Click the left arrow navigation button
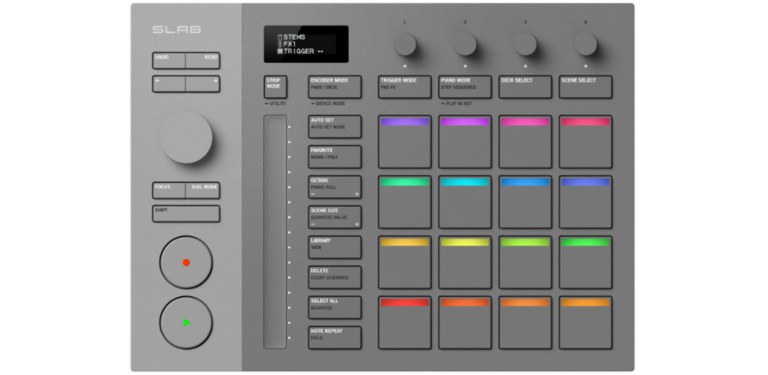 coord(169,84)
